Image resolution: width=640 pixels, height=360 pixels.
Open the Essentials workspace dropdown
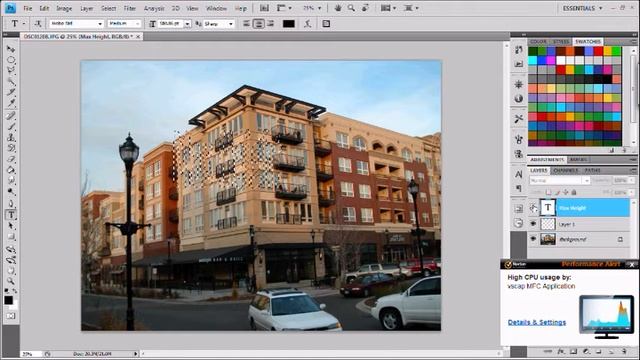click(x=582, y=8)
